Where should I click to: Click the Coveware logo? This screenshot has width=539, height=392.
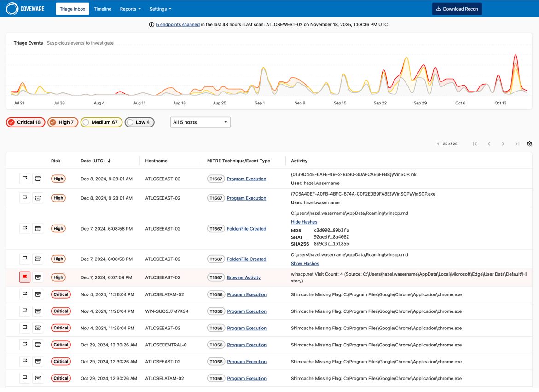coord(26,9)
